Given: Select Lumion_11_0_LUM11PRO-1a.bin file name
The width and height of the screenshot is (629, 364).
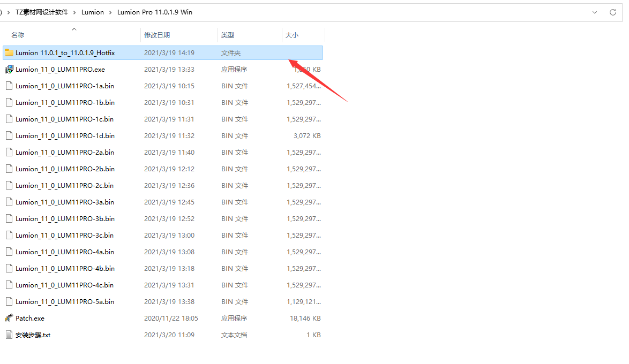Looking at the screenshot, I should click(65, 86).
